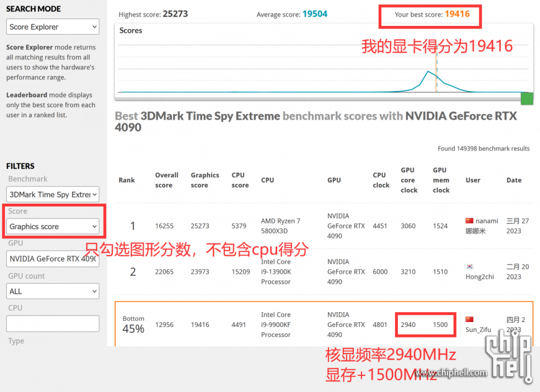Click the Bottom 45% rank cell

[133, 324]
